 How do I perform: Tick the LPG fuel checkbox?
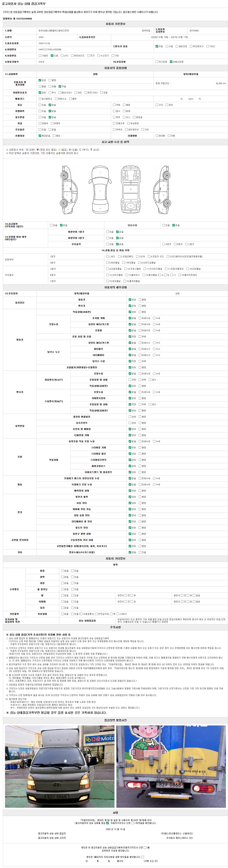point(62,56)
